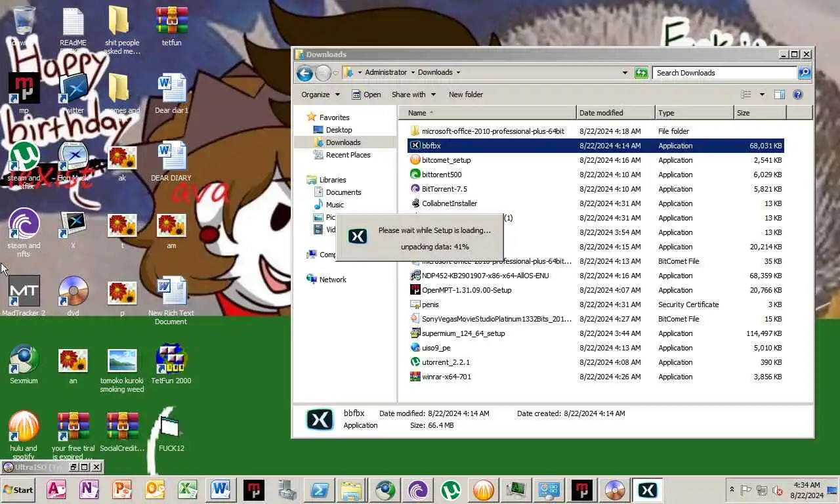Open the Organize dropdown menu

[320, 94]
